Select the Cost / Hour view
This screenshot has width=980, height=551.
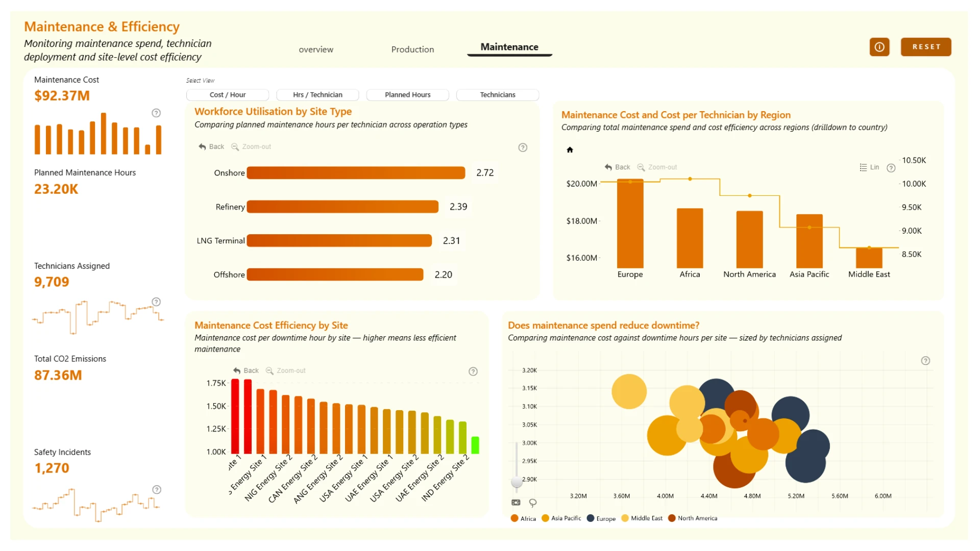pos(228,95)
